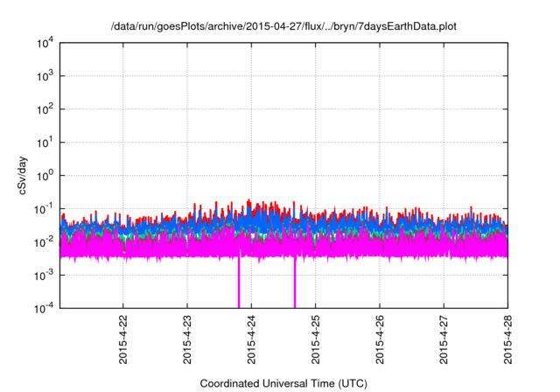Select the 2015-4-22 date tick label
This screenshot has width=560, height=392.
click(122, 339)
